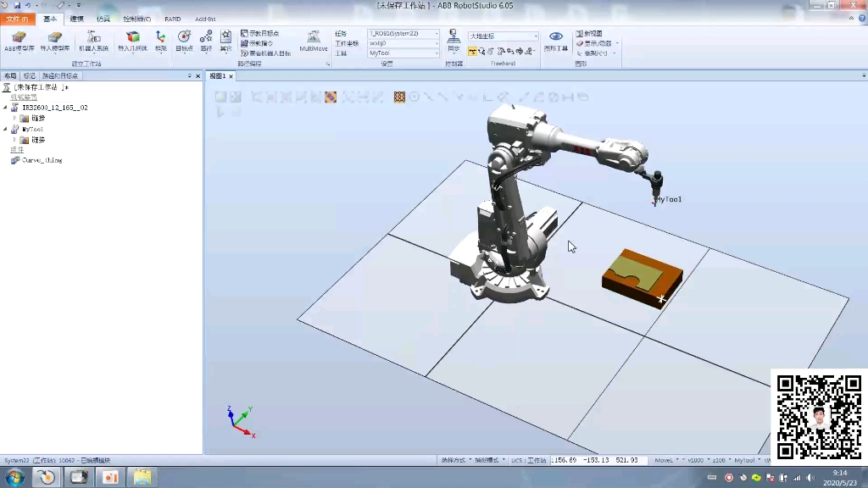Open the 机器人系统 (Robot System) tool
Screen dimensions: 868x488
[x=93, y=42]
